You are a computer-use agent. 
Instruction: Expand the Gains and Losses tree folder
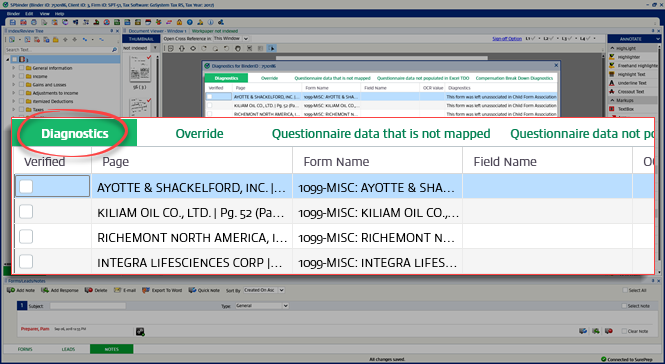(14, 84)
